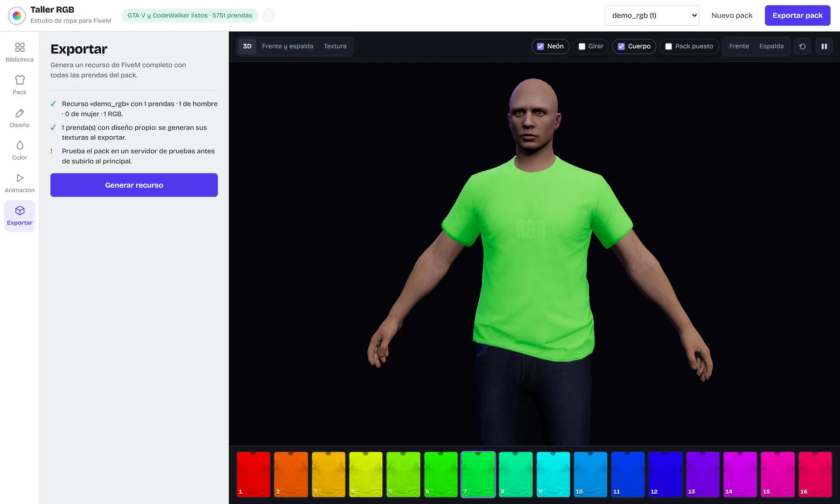Disable the Neón checkbox

540,46
